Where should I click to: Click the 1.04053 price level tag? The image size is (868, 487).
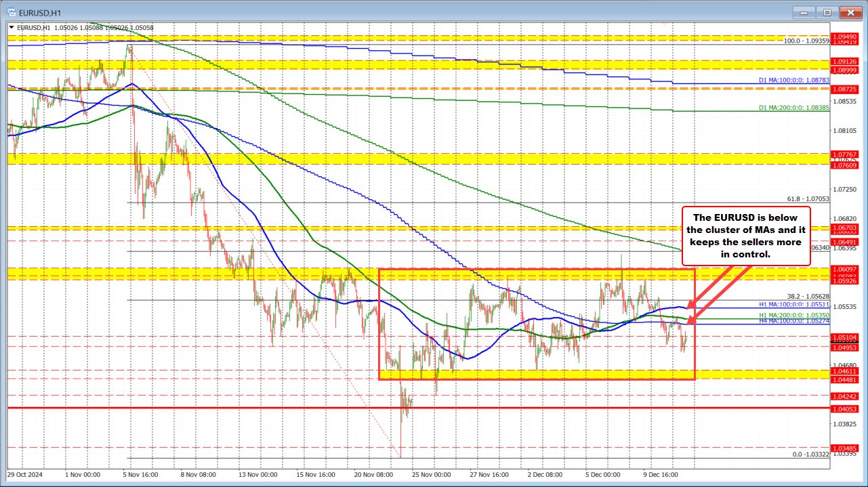coord(846,408)
